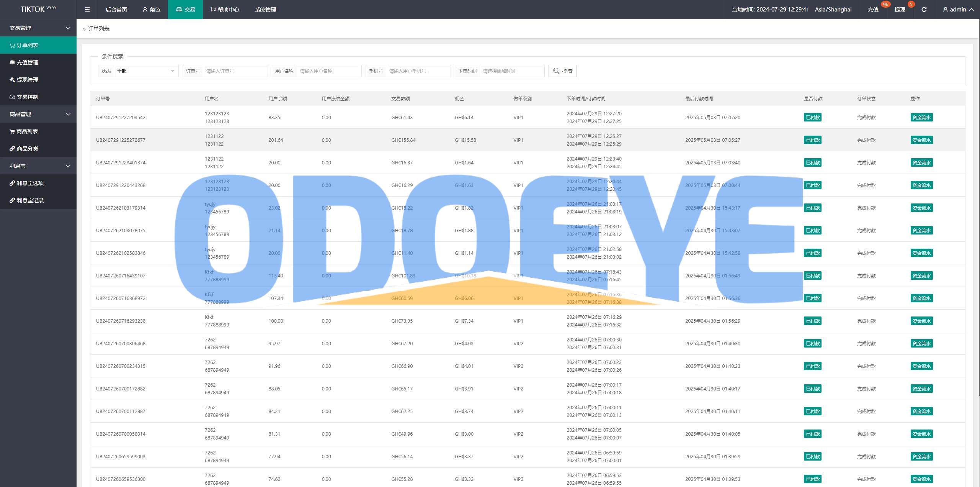Click the 订单号 column header
This screenshot has width=980, height=487.
(103, 98)
